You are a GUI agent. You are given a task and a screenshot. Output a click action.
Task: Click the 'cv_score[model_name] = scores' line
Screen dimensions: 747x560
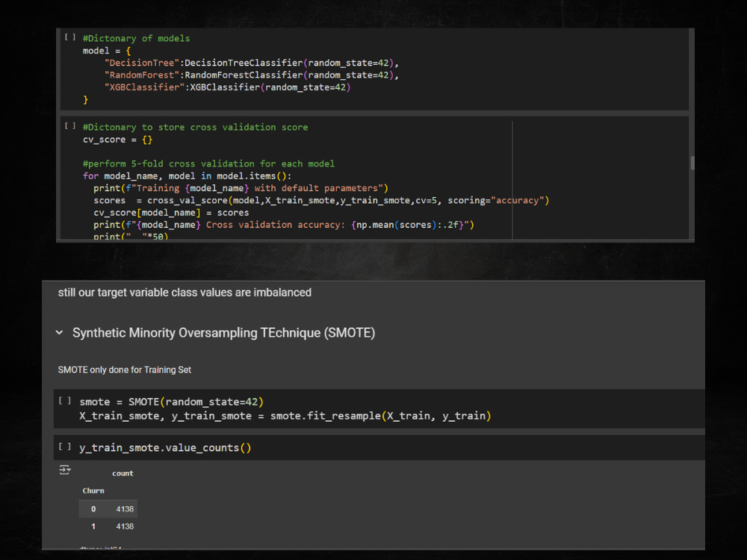click(x=171, y=212)
